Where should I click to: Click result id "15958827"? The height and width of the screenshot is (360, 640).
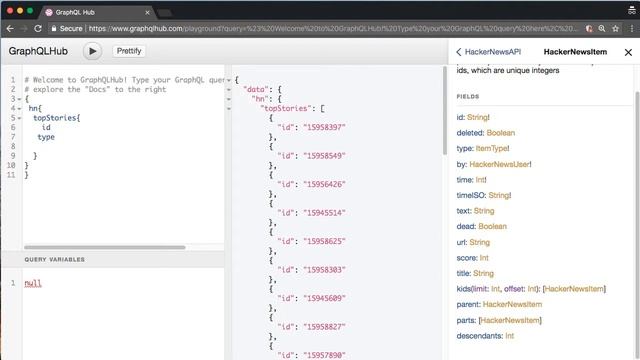pyautogui.click(x=324, y=327)
